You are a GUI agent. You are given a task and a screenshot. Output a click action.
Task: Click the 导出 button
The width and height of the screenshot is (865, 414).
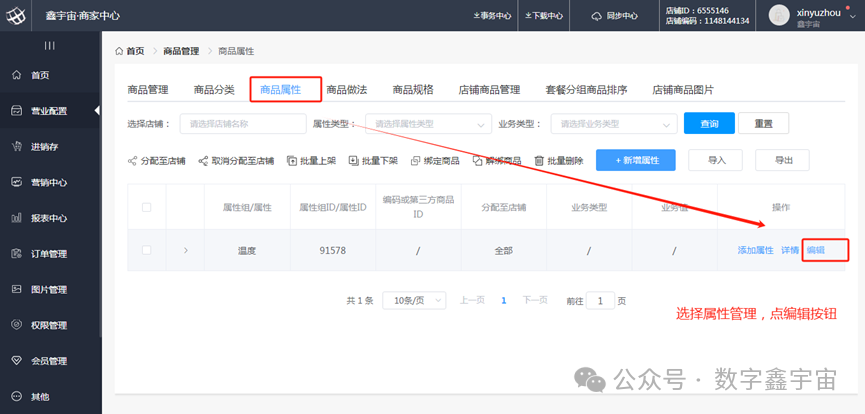coord(782,160)
